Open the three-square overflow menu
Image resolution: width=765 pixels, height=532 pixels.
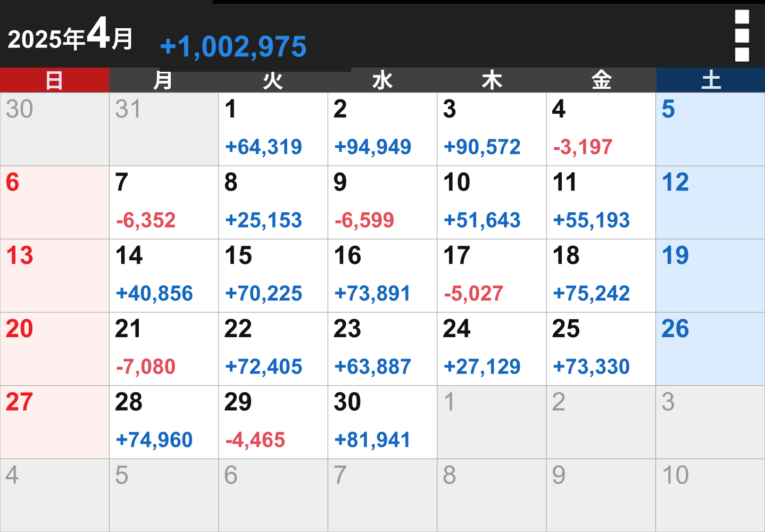point(742,36)
